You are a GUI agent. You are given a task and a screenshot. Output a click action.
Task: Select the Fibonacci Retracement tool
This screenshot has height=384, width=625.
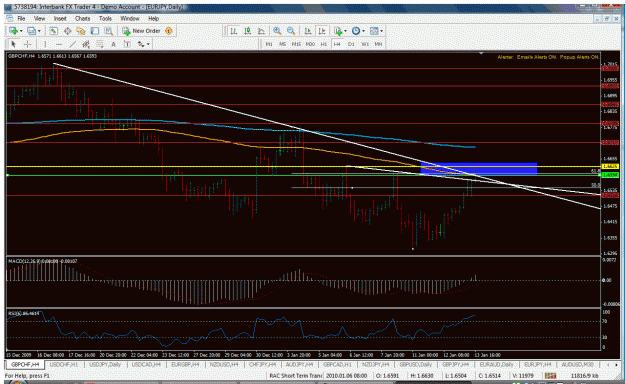[x=100, y=44]
